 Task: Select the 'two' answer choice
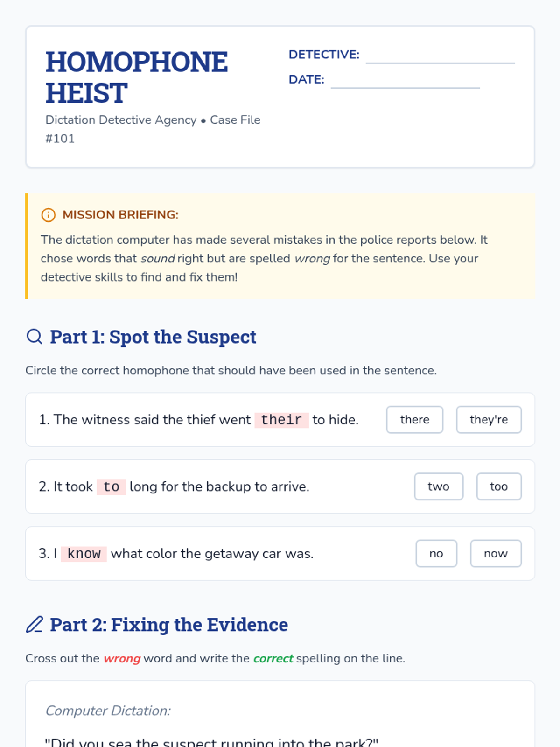coord(438,486)
